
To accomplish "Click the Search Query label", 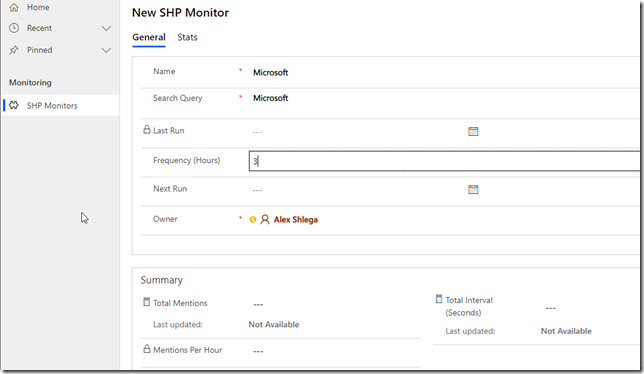I will 177,98.
